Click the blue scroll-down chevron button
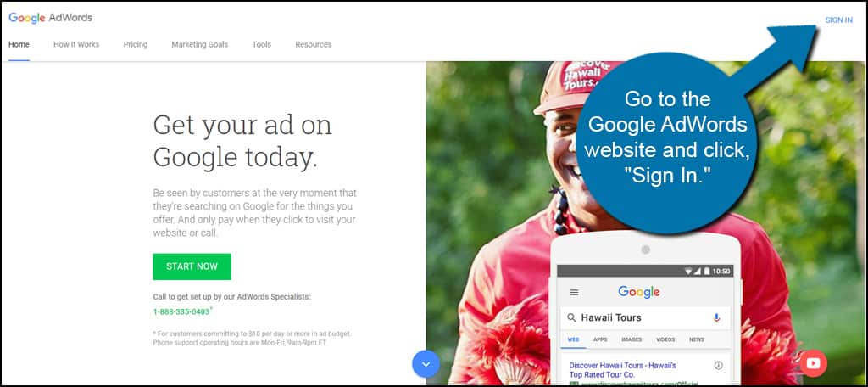868x387 pixels. [426, 364]
